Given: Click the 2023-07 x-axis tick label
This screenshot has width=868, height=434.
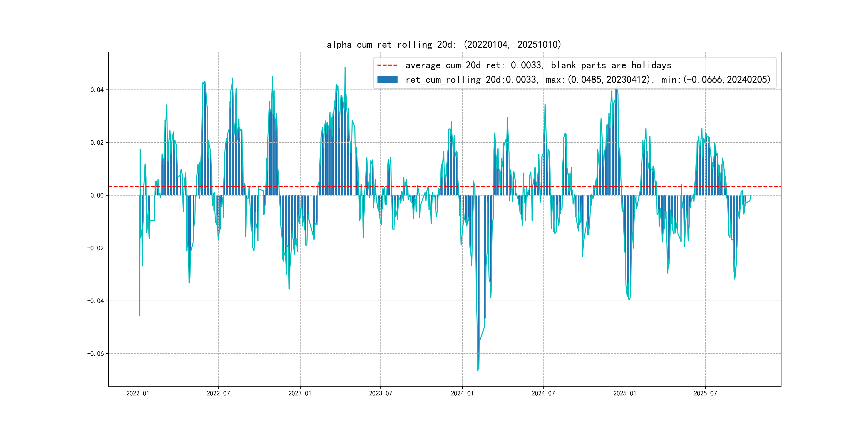Looking at the screenshot, I should tap(380, 393).
